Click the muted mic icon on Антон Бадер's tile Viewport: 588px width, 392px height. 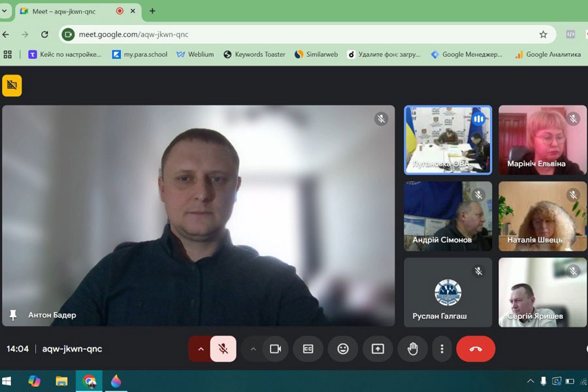pyautogui.click(x=381, y=119)
